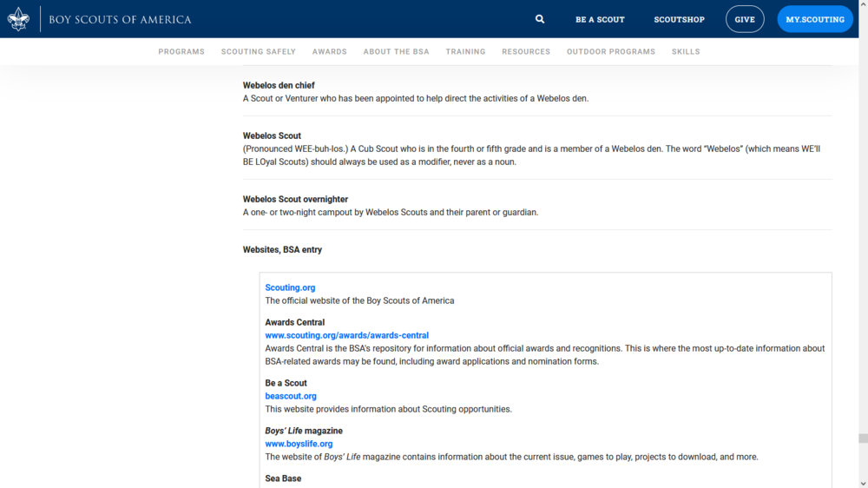Open the www.boyslife.org link
The height and width of the screenshot is (488, 868).
pyautogui.click(x=299, y=444)
